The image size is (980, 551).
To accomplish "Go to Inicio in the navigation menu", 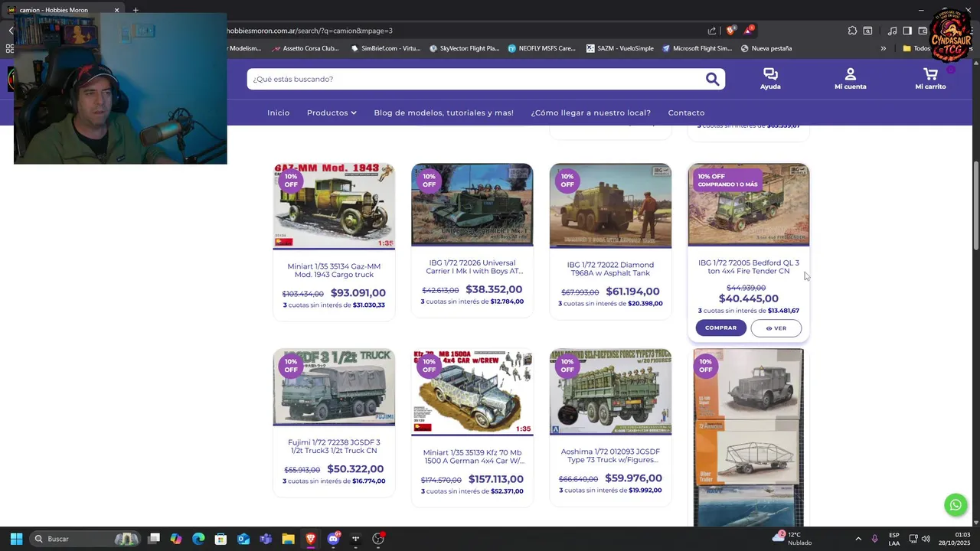I will (x=278, y=112).
